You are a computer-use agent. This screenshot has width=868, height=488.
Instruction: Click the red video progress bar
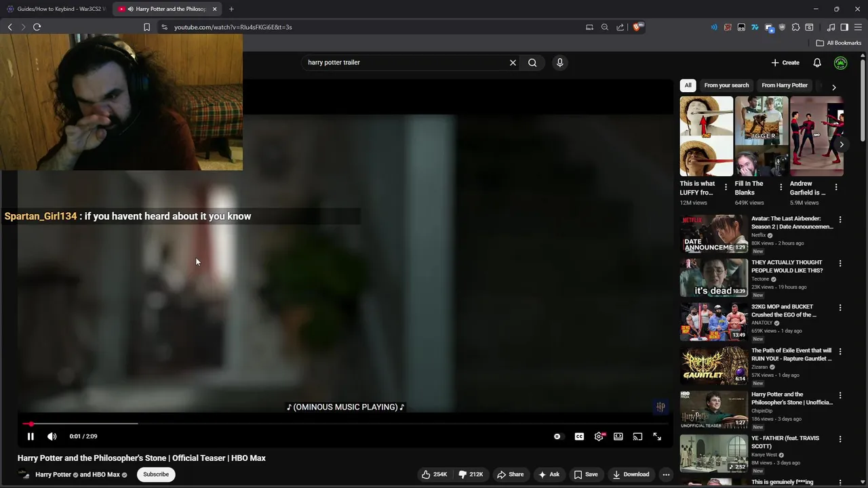346,424
